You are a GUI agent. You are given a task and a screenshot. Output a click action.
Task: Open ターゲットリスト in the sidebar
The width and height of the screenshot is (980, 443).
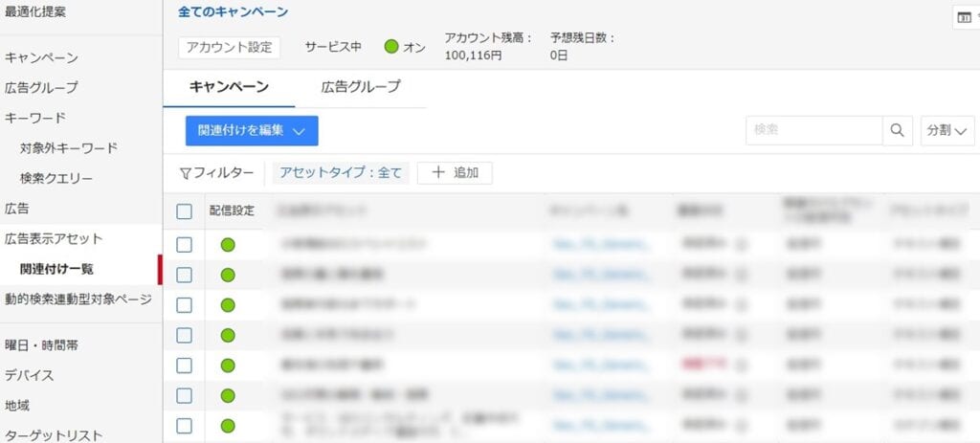54,435
